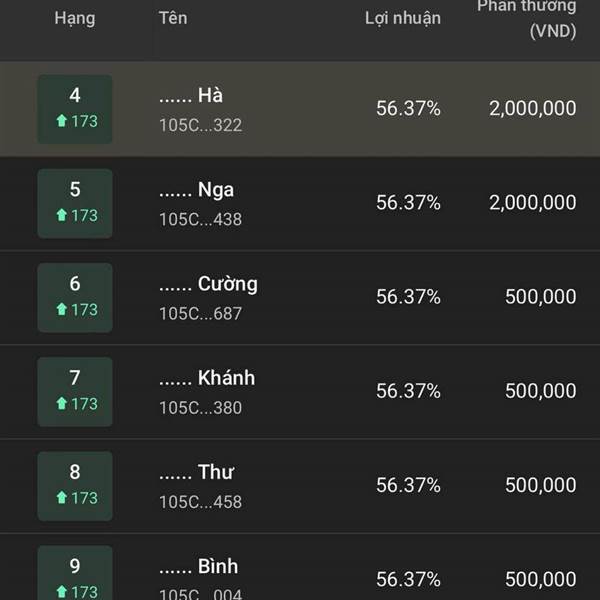
Task: Click the green up arrow in rank 4
Action: (x=62, y=121)
